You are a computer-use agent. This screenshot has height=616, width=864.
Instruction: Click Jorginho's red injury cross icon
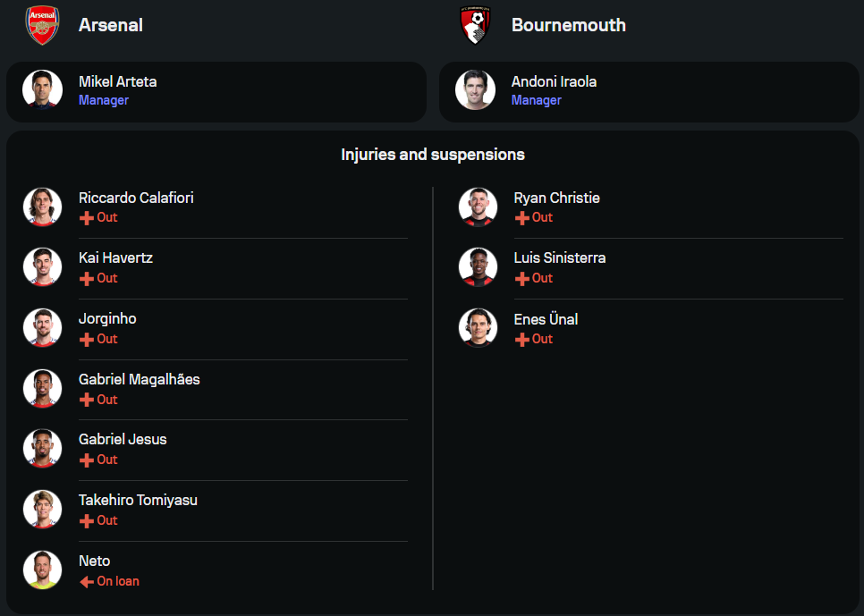pyautogui.click(x=87, y=340)
